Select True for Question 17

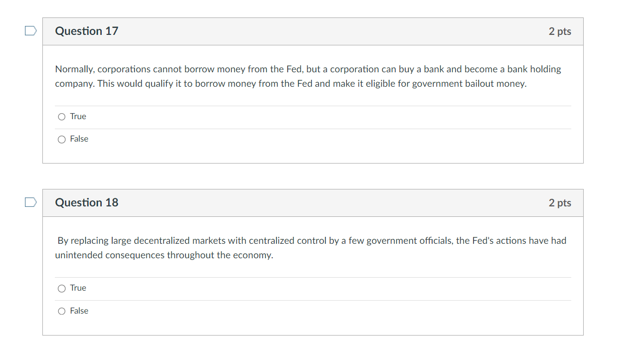(x=61, y=116)
